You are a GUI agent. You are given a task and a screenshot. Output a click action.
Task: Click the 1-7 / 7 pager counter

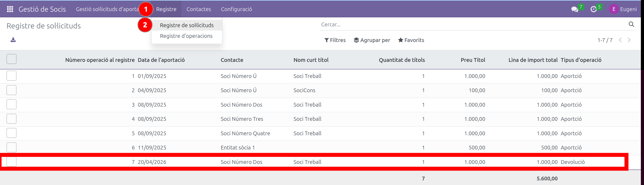tap(605, 40)
